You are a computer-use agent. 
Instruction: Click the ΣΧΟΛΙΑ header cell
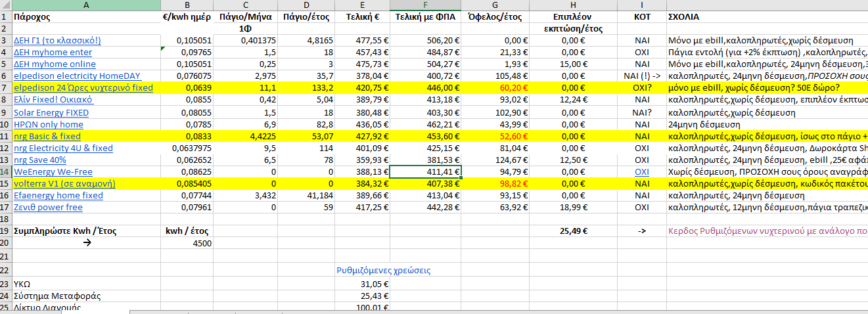[767, 17]
